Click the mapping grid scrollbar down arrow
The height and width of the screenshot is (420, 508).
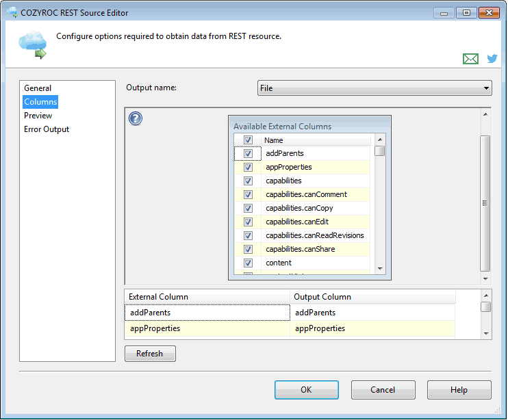click(486, 334)
